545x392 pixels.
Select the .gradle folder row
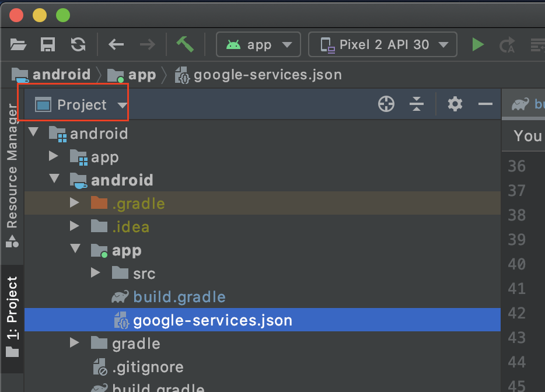(263, 203)
